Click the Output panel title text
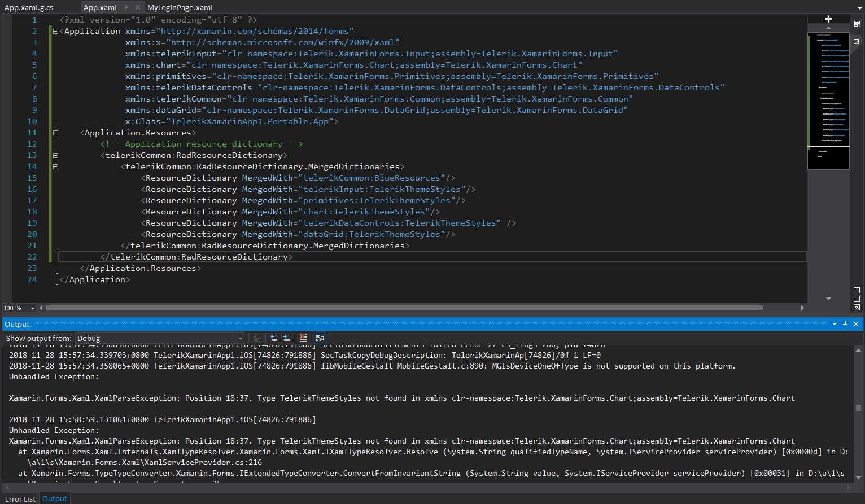This screenshot has height=504, width=865. (17, 324)
